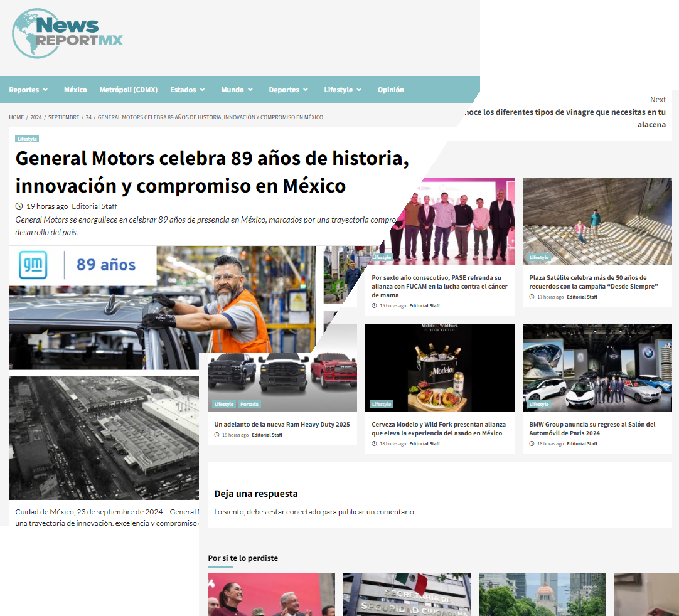This screenshot has height=616, width=679.
Task: Go to HOME breadcrumb
Action: 16,117
